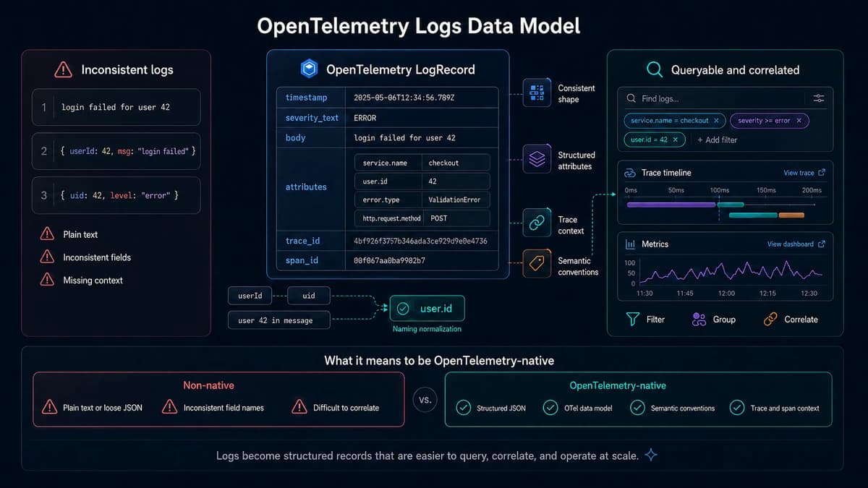Click the service.name attribute key

386,163
